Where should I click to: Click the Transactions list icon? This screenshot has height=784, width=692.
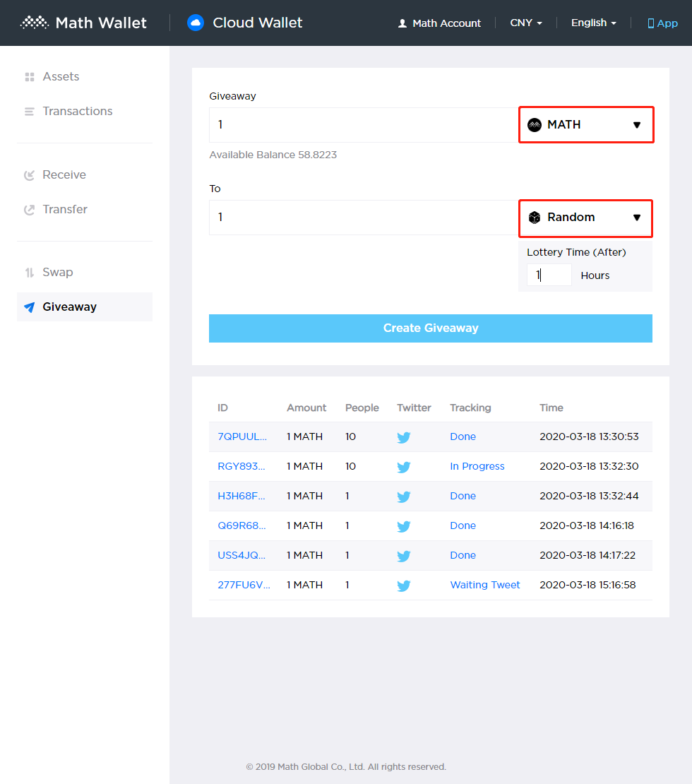tap(29, 111)
